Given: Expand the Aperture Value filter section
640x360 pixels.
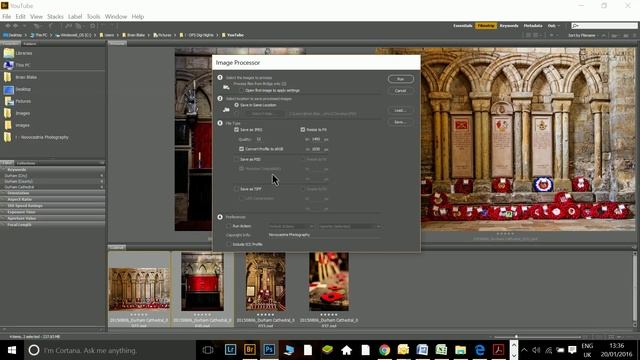Looking at the screenshot, I should point(53,218).
